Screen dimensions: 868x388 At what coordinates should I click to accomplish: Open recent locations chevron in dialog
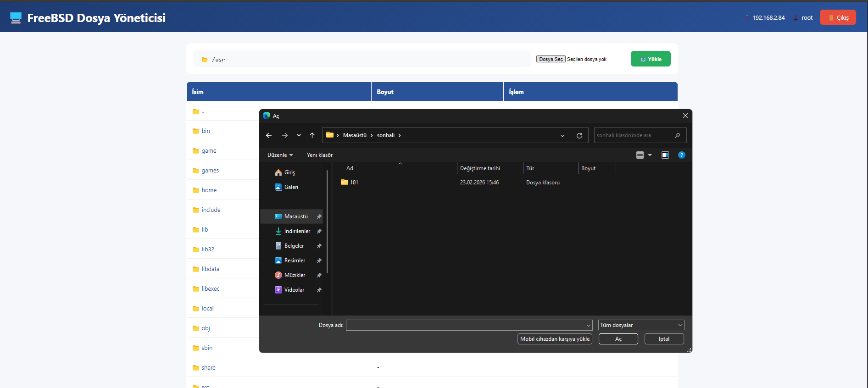299,135
